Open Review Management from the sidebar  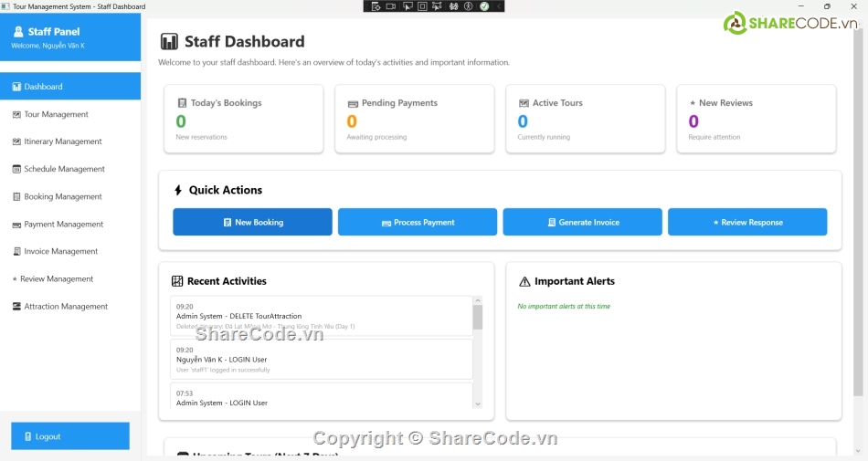click(x=57, y=279)
